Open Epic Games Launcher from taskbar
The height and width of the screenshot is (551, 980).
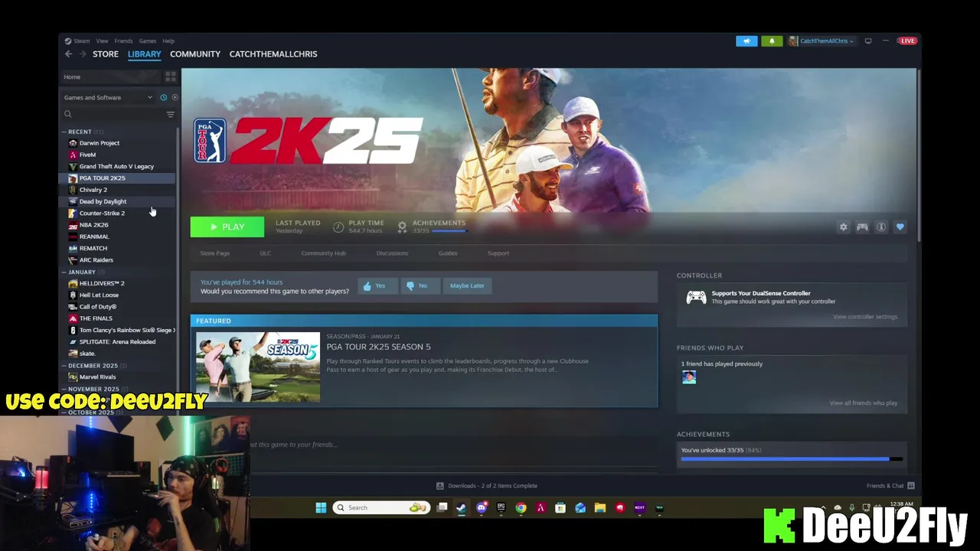[501, 507]
